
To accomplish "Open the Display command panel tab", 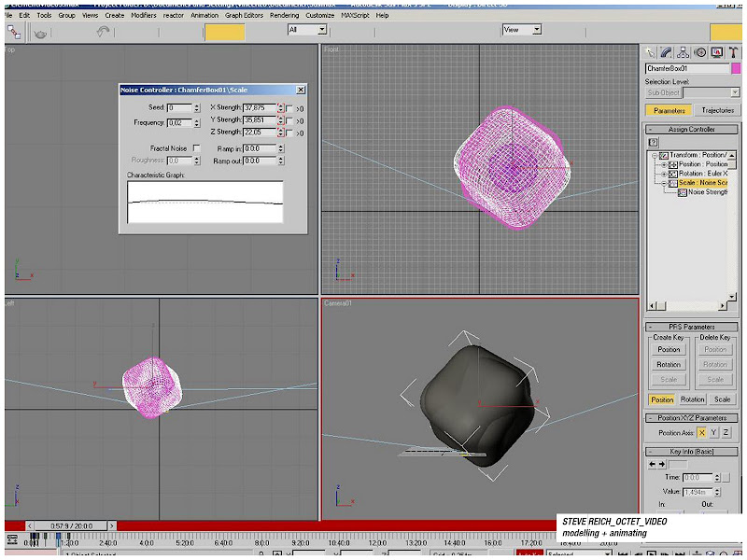I will [716, 52].
